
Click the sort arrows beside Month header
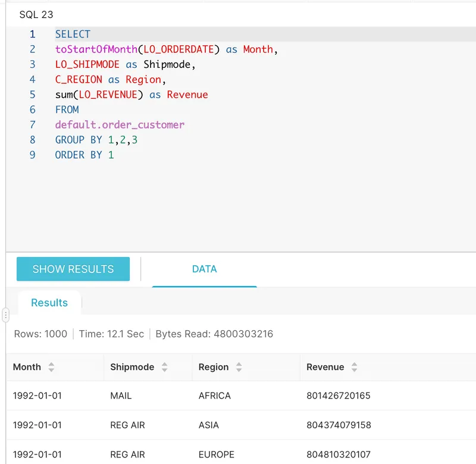(51, 367)
